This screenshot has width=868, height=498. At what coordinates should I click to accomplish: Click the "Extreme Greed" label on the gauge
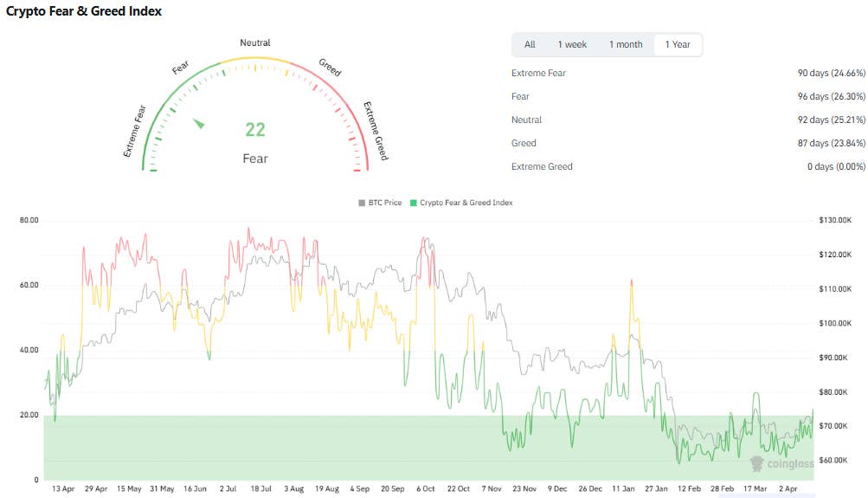pos(376,131)
